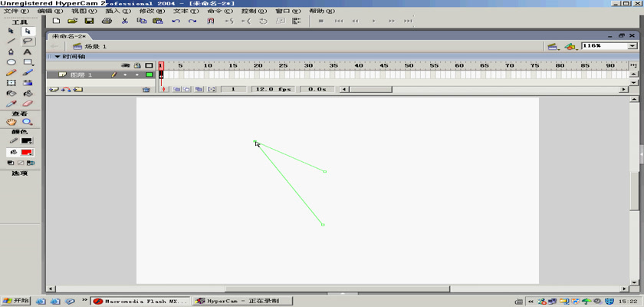This screenshot has height=307, width=644.
Task: Click the Open file toolbar icon
Action: (x=72, y=21)
